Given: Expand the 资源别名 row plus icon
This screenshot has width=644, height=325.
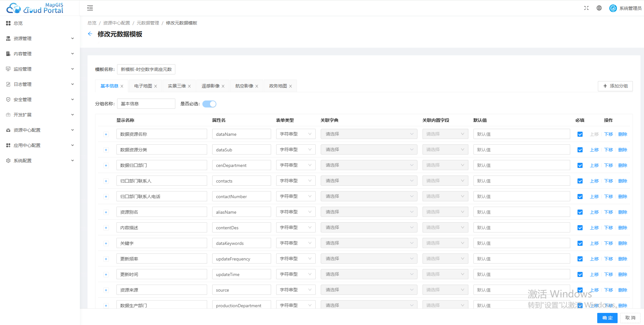Looking at the screenshot, I should (106, 212).
